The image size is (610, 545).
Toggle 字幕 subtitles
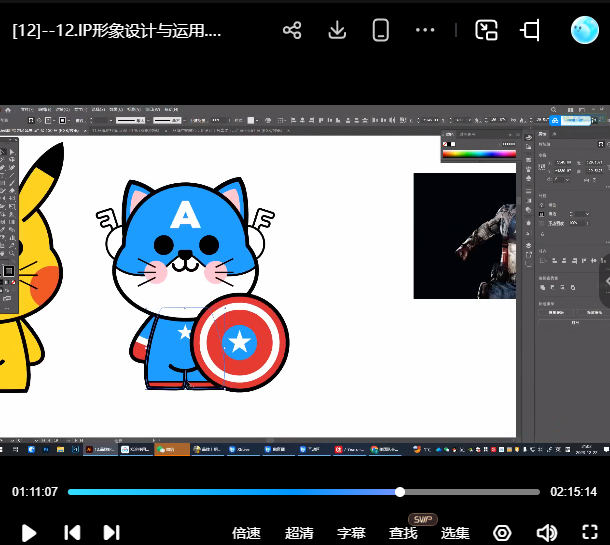click(x=351, y=533)
